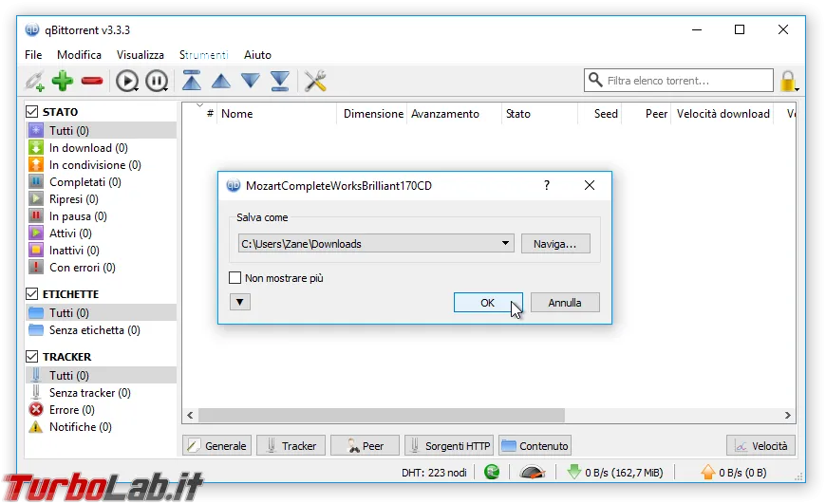
Task: Click the Annulla button
Action: [565, 302]
